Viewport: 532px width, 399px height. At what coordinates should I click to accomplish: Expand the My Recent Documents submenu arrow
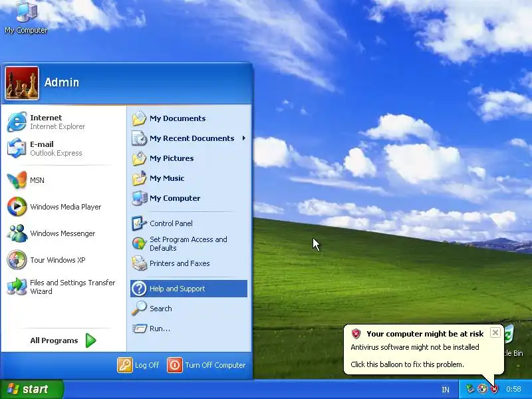tap(243, 138)
